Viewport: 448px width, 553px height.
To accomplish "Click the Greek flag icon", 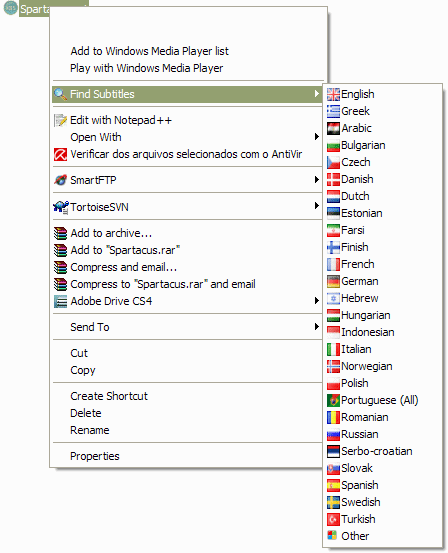I will (333, 111).
